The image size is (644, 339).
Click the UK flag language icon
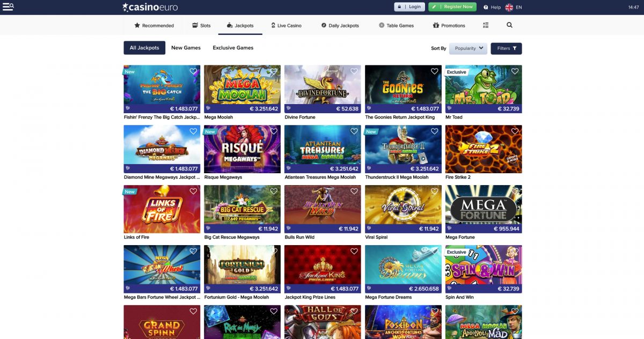point(509,8)
